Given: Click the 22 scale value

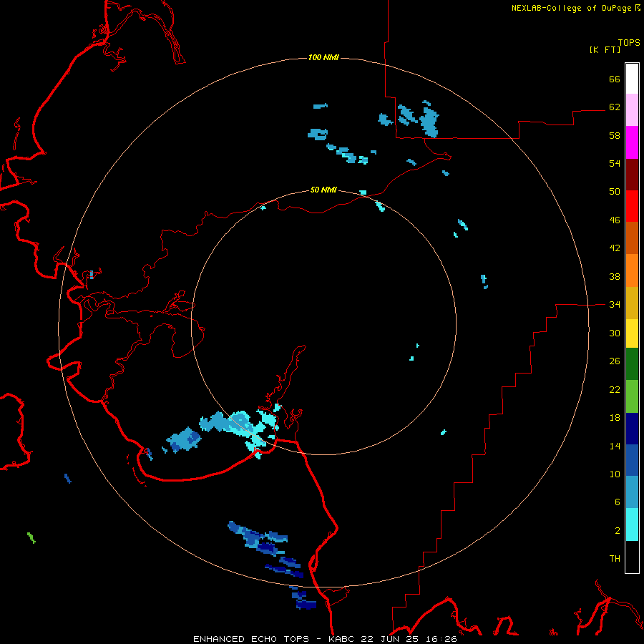Looking at the screenshot, I should 615,389.
